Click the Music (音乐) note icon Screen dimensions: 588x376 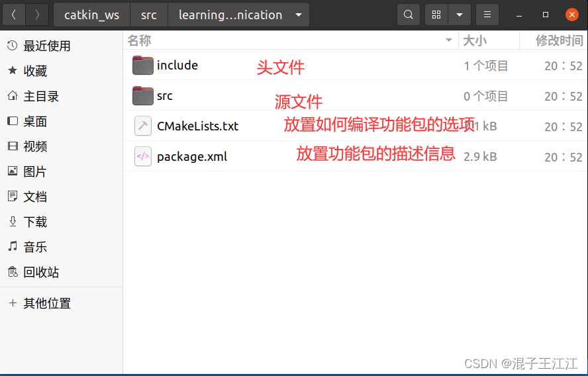tap(13, 246)
